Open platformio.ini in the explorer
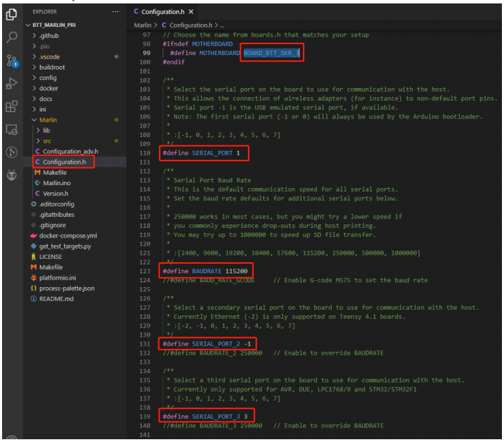This screenshot has height=442, width=504. click(61, 277)
